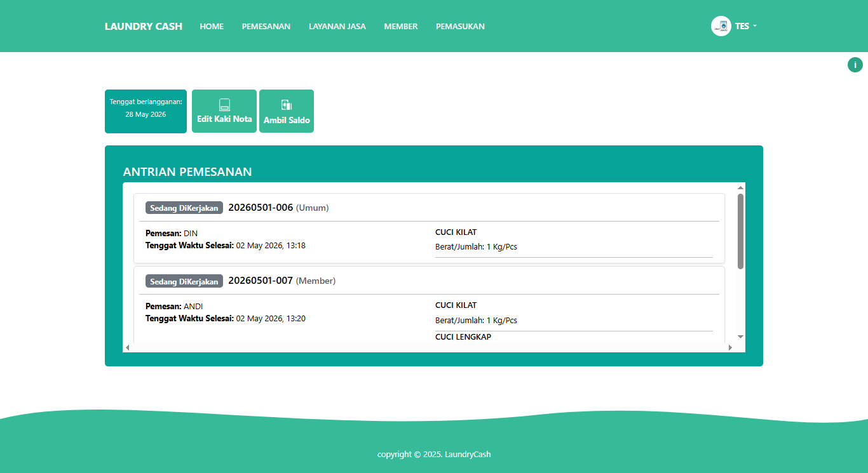The height and width of the screenshot is (473, 868).
Task: Click the CUCI LENGKAP service text
Action: coord(463,336)
